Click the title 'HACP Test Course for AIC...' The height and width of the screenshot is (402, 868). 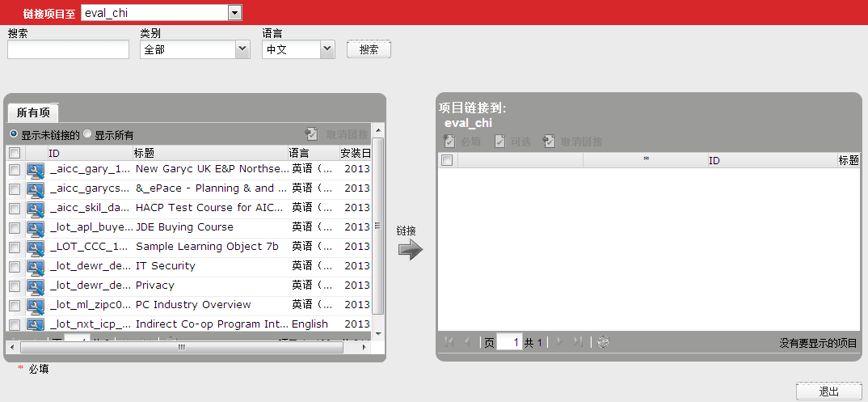[209, 208]
